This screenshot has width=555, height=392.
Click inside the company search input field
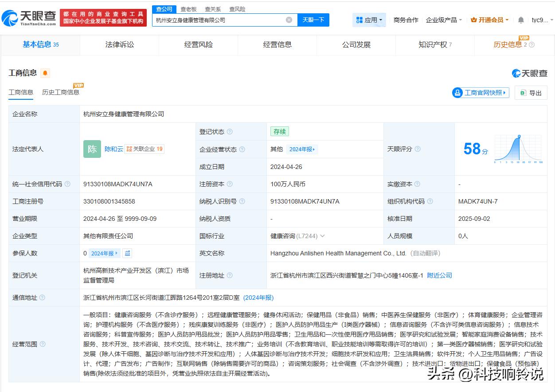coord(222,20)
